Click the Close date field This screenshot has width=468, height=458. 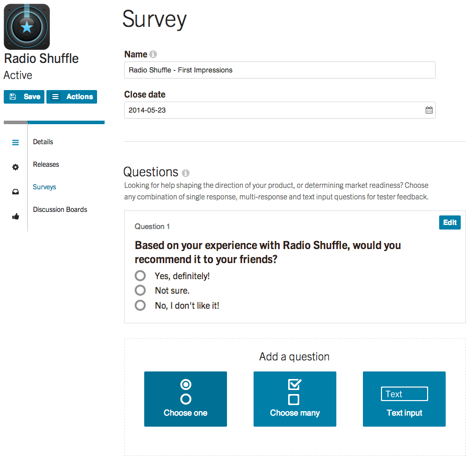click(280, 110)
